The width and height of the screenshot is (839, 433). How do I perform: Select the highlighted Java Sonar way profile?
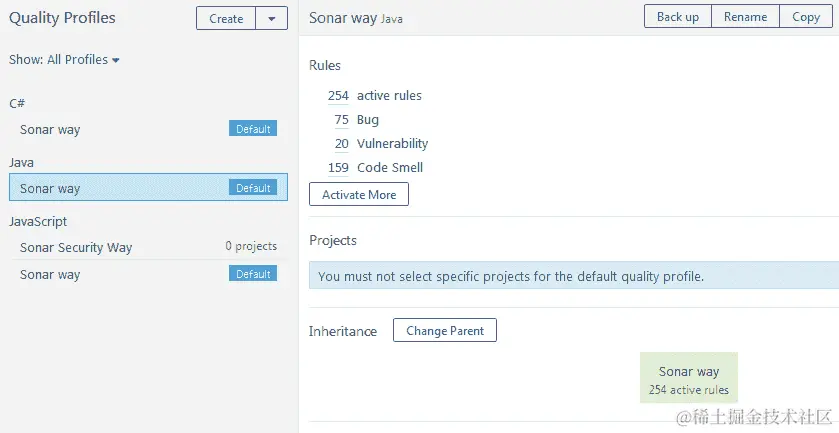click(x=148, y=187)
